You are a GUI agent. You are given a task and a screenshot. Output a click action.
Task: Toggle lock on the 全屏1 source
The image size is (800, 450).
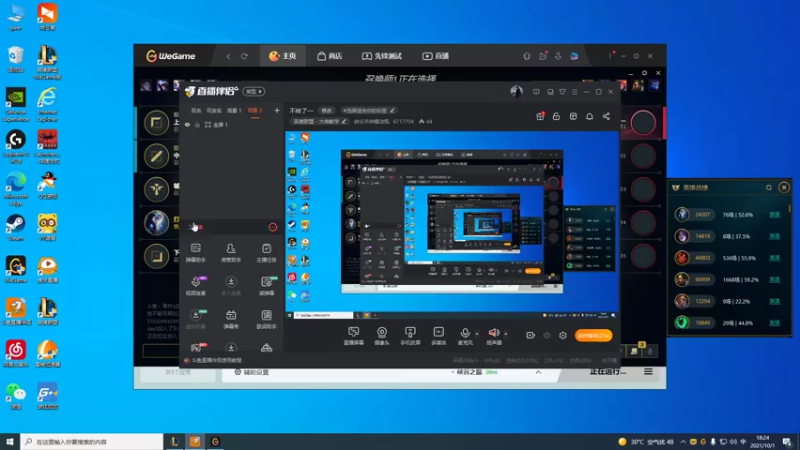[197, 124]
